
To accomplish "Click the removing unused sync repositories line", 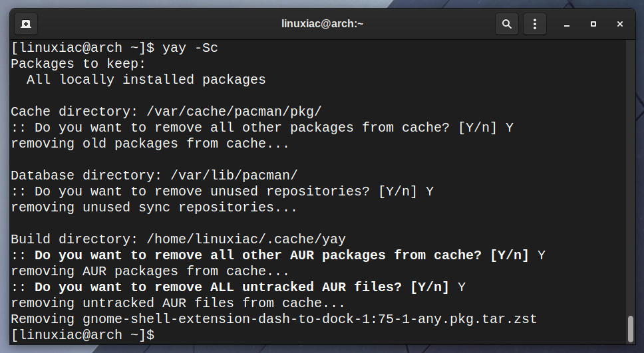I will tap(154, 207).
